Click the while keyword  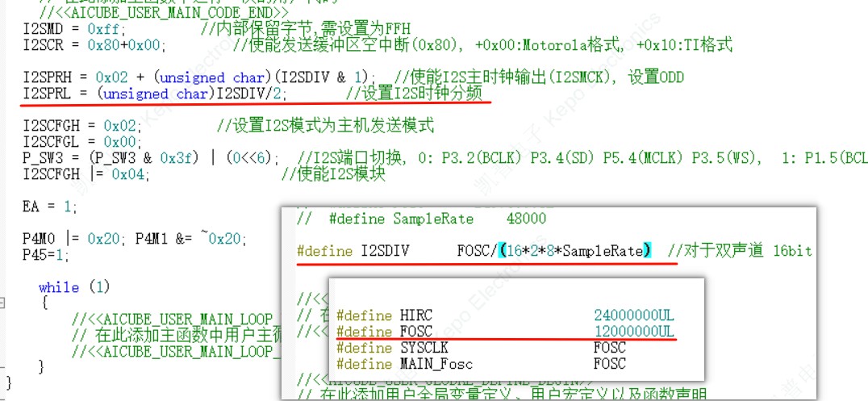pyautogui.click(x=59, y=287)
